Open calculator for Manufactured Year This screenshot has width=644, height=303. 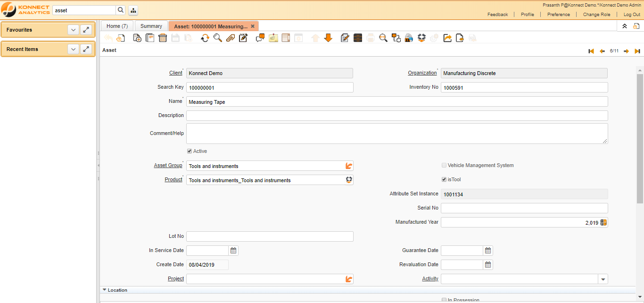[x=603, y=222]
